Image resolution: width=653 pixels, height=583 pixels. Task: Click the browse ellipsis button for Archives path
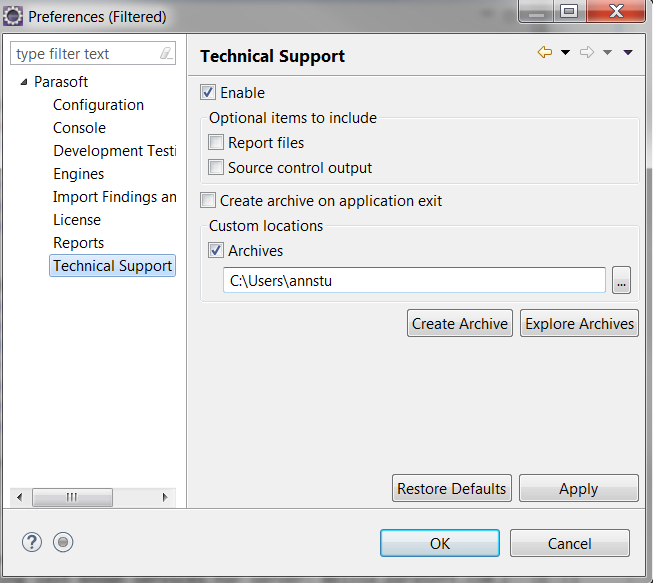(621, 280)
